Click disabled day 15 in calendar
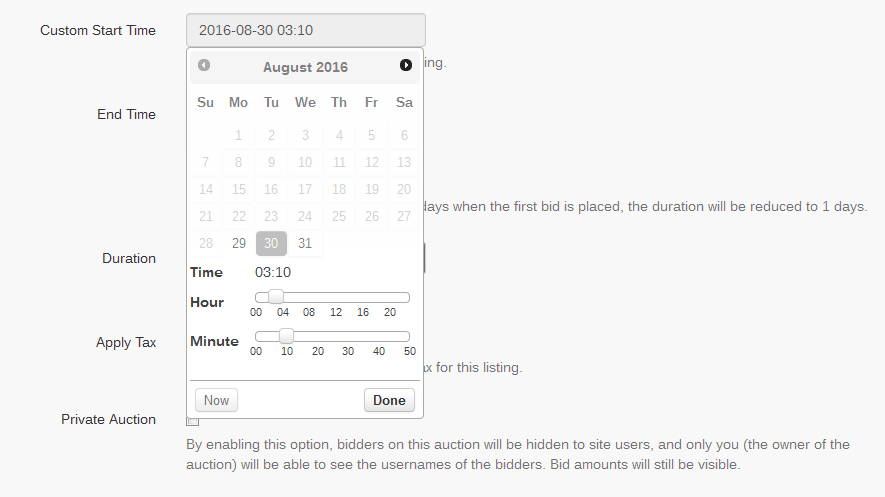This screenshot has width=885, height=497. tap(238, 189)
